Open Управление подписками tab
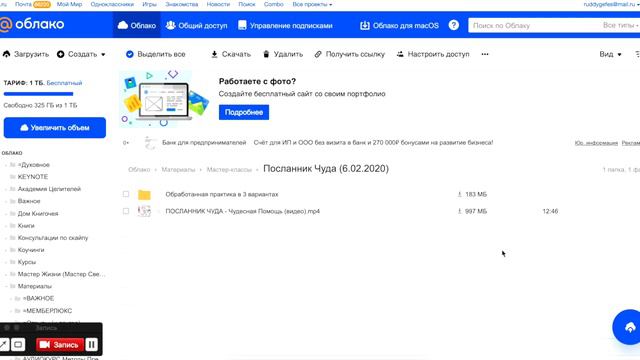 pyautogui.click(x=285, y=25)
